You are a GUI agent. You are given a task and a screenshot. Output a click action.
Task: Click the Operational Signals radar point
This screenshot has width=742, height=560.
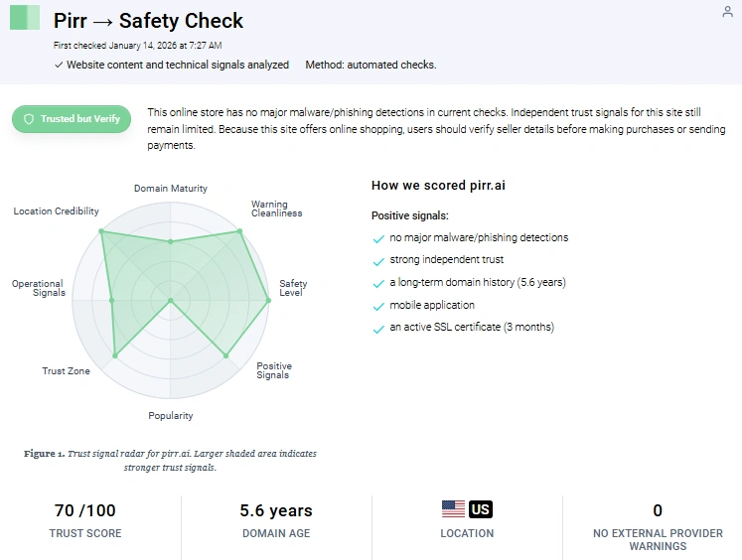point(111,300)
